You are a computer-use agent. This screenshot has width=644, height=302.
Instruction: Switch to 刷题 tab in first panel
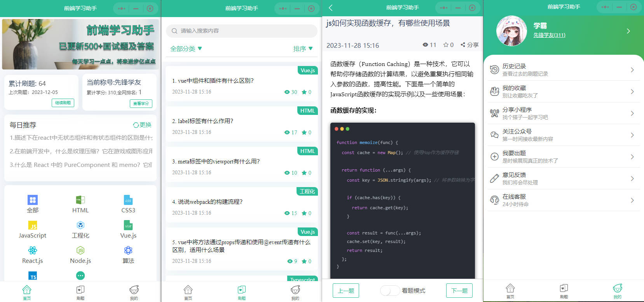pyautogui.click(x=80, y=292)
